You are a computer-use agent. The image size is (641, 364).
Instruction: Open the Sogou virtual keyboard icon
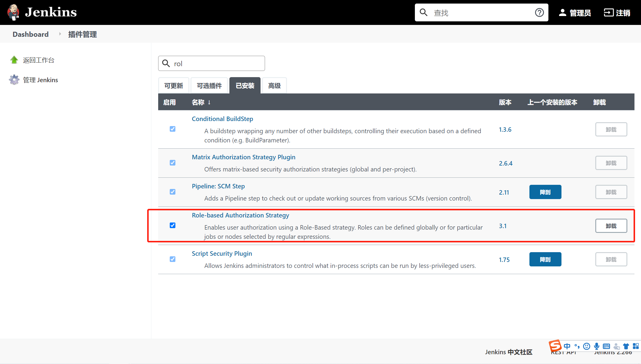click(x=606, y=346)
